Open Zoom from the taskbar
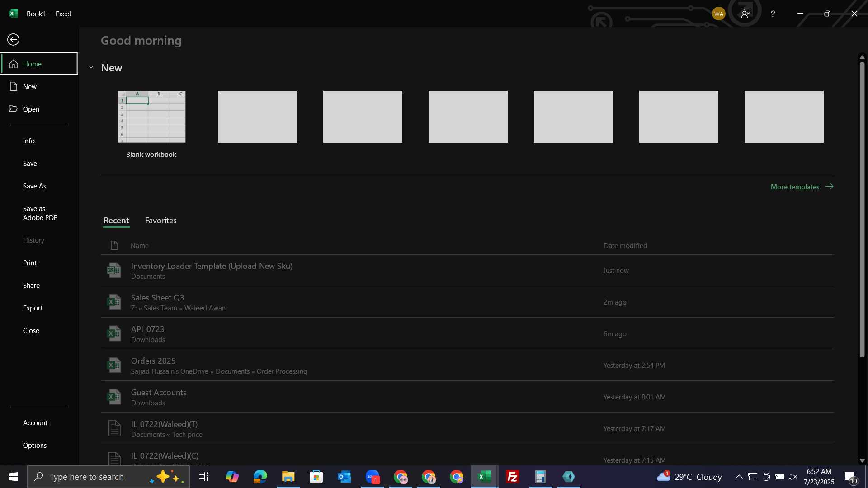This screenshot has width=868, height=488. pos(373,477)
